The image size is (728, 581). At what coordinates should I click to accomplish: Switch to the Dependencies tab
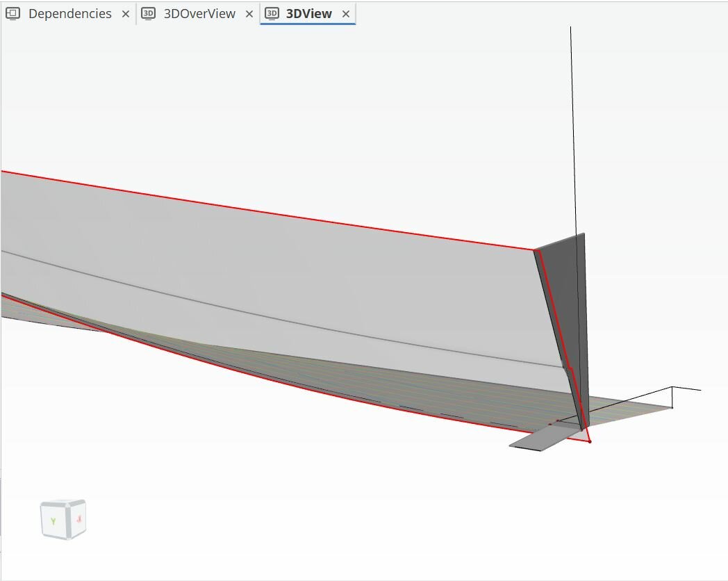[x=69, y=14]
